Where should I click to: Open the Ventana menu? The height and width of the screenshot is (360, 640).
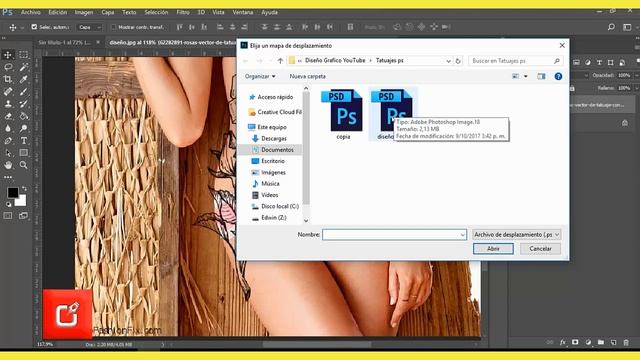pos(243,12)
